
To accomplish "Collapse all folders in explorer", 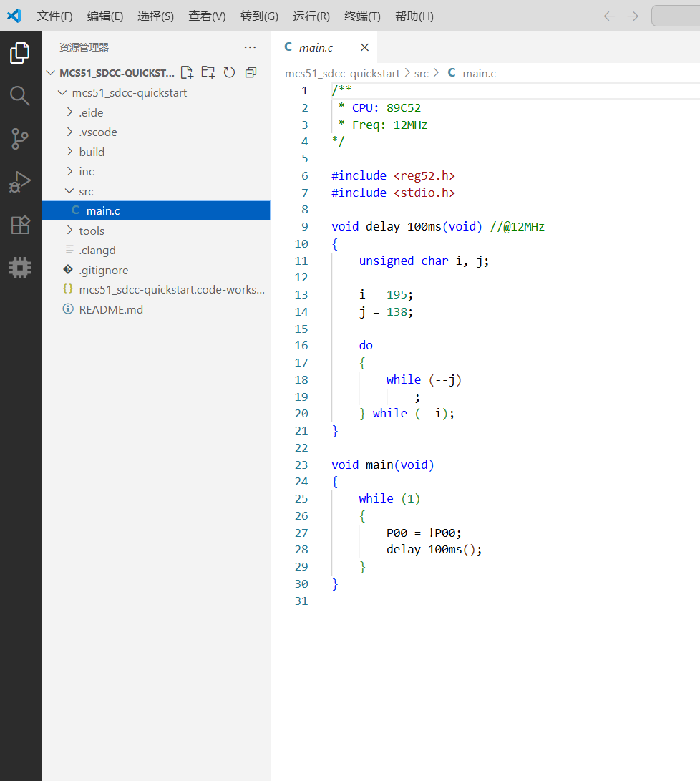I will 251,72.
